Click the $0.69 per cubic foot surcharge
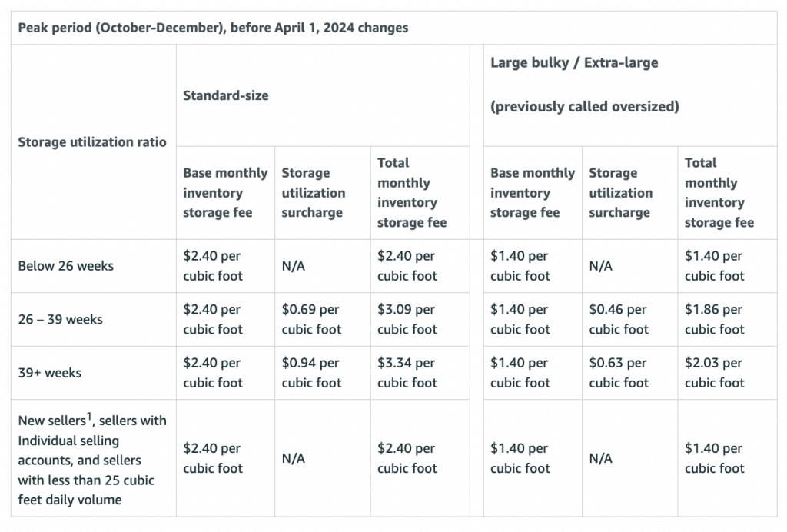Screen dimensions: 787x532 click(x=311, y=319)
